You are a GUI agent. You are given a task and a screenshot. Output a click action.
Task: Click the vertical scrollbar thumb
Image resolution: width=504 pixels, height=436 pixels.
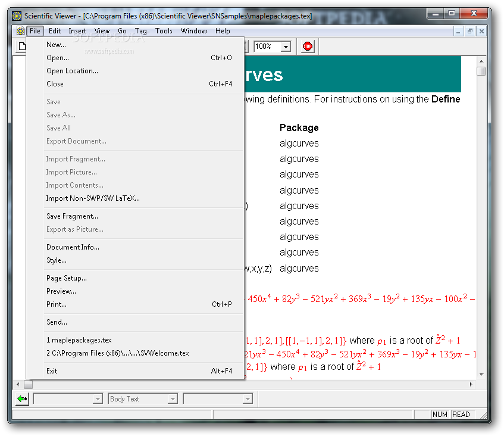[481, 71]
